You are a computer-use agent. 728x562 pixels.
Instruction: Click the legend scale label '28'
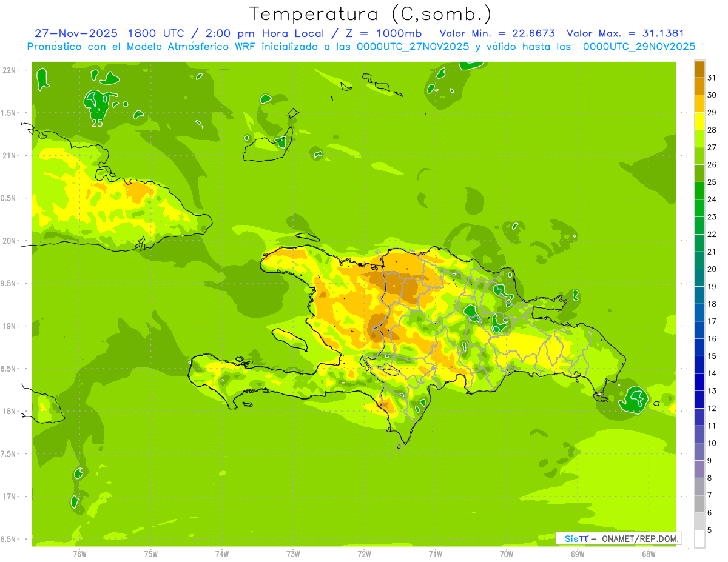click(712, 130)
